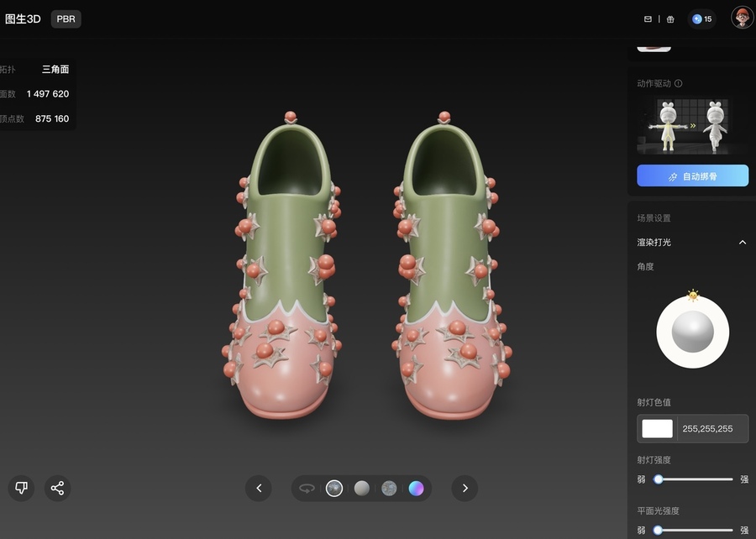Click the 15 credits balance pill
Screen dimensions: 756x539
pyautogui.click(x=701, y=19)
